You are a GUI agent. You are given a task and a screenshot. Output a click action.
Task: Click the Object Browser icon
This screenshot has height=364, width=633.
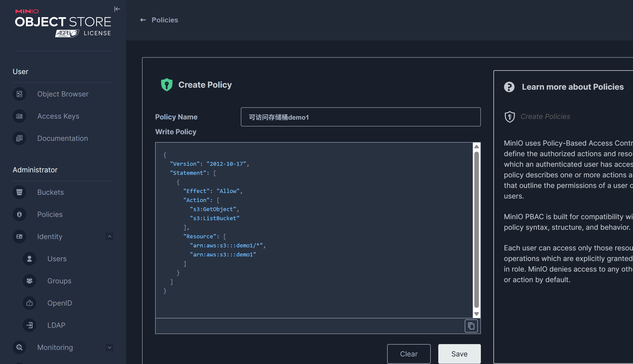point(19,94)
